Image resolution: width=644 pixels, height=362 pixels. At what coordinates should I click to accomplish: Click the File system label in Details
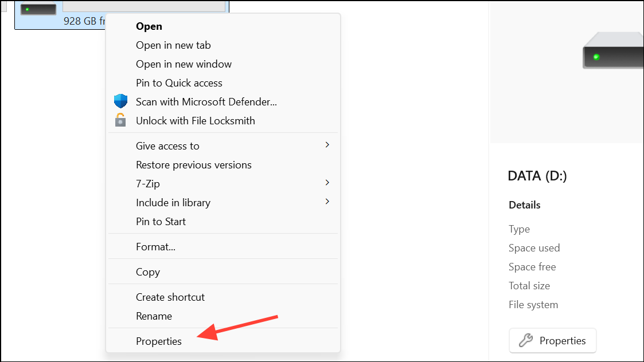(533, 304)
